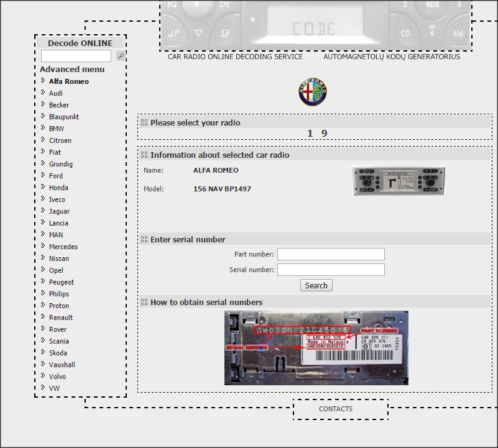Click arrow icon beside Alfa Romeo
This screenshot has height=448, width=498.
click(43, 81)
